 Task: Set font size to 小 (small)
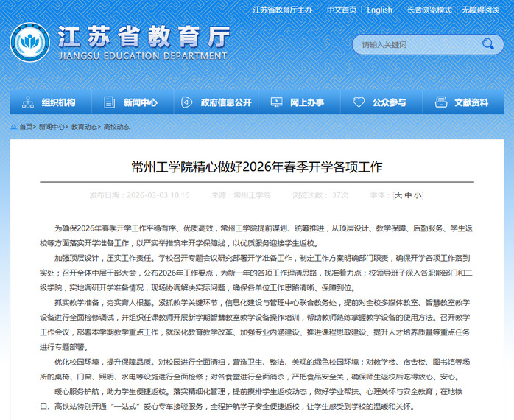click(418, 195)
